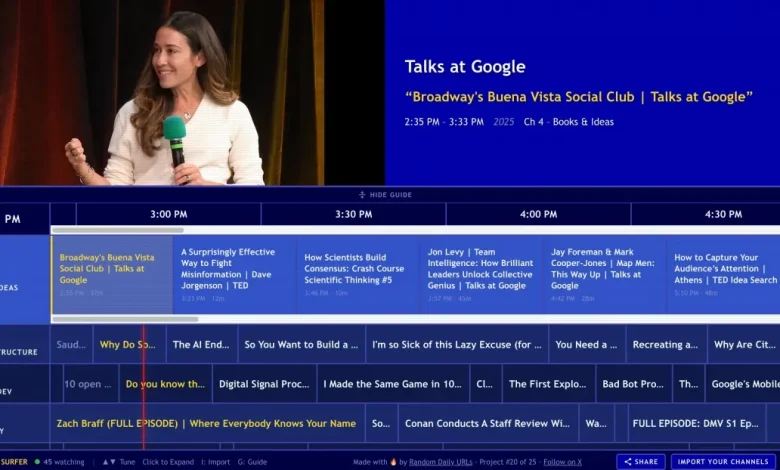Click the green watching status dot
This screenshot has width=780, height=470.
[37, 462]
